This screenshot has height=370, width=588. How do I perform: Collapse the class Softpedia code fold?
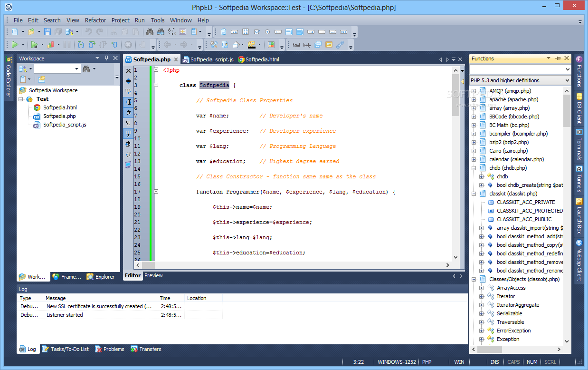(156, 85)
